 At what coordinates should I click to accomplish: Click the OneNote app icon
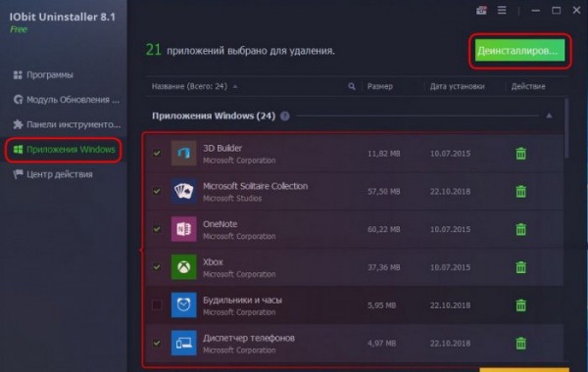click(184, 229)
